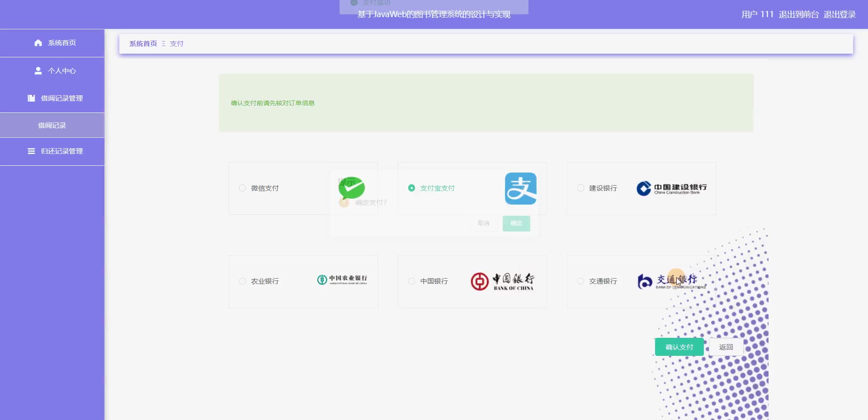Click the WeChat Pay logo
Viewport: 868px width, 420px height.
pyautogui.click(x=352, y=188)
